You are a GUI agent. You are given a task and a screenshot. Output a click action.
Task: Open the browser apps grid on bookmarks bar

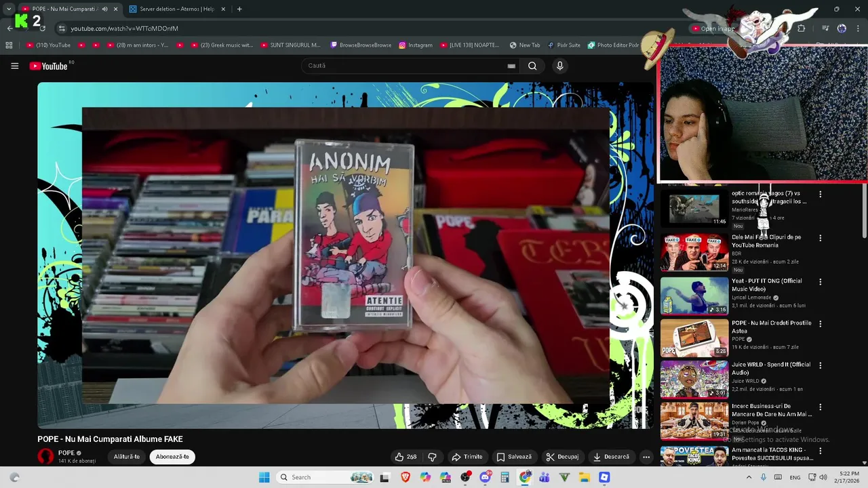click(x=9, y=45)
